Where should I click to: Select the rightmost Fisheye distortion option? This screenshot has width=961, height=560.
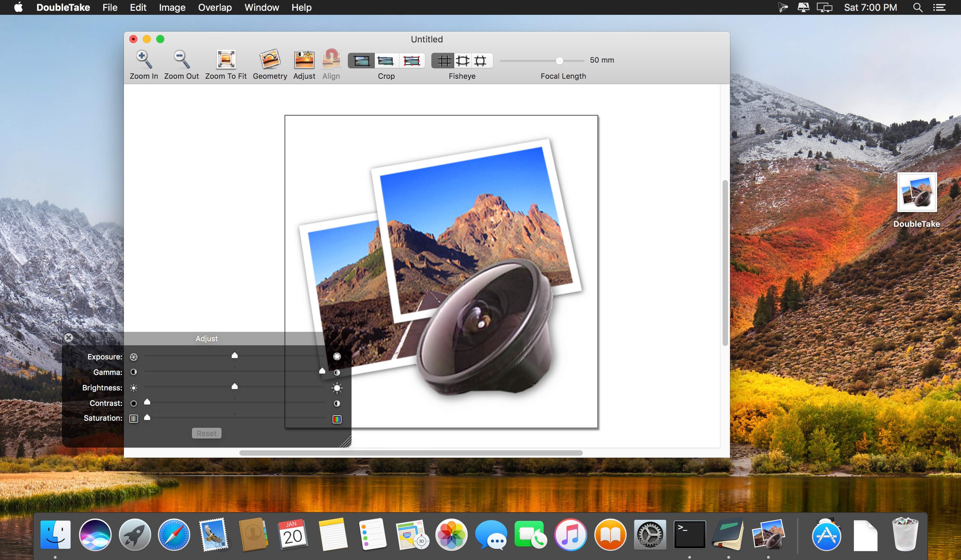point(480,61)
